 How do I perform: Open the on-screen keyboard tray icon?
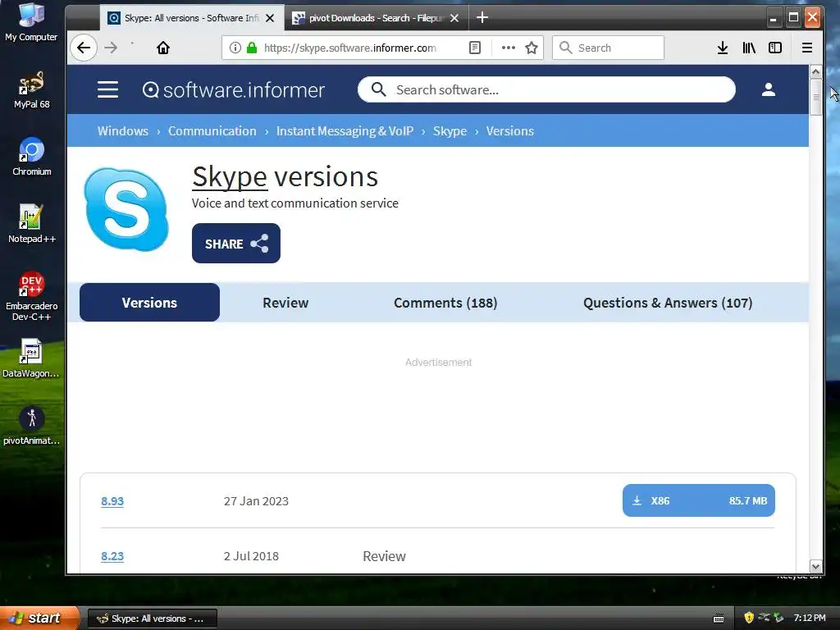point(719,619)
